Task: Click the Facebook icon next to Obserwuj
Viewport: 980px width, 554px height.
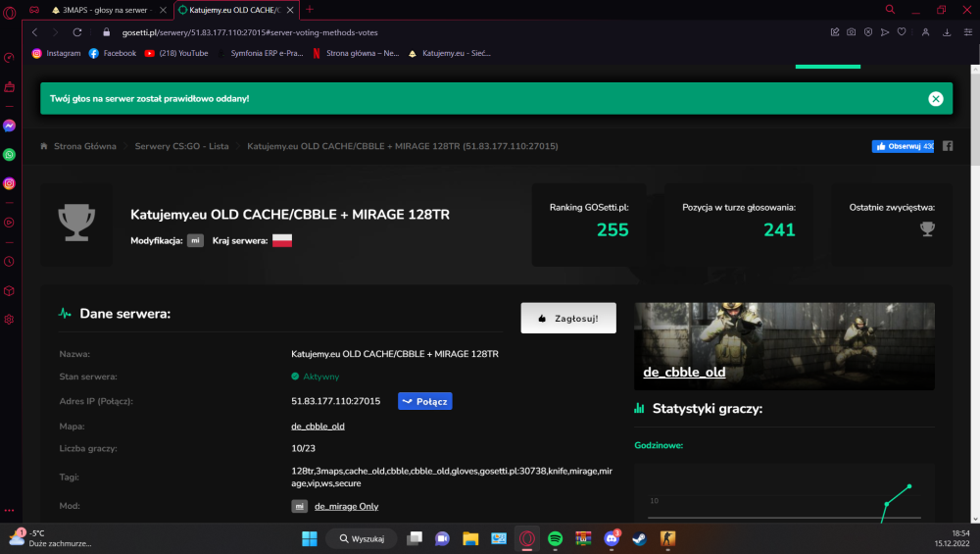Action: coord(948,146)
